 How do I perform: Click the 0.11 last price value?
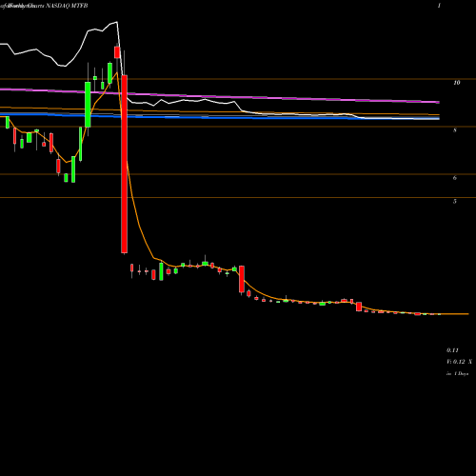[452, 350]
